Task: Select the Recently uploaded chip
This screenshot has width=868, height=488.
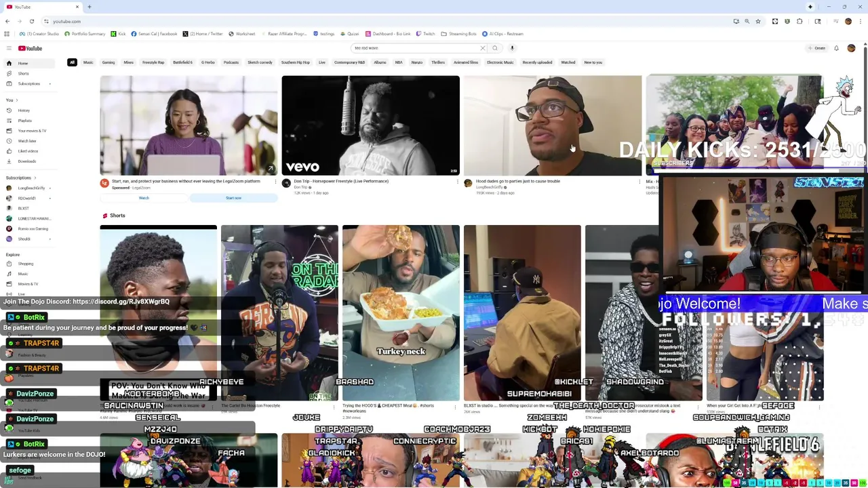Action: (537, 62)
